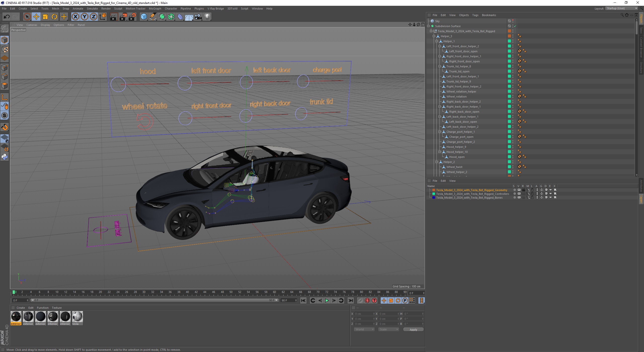Collapse the Subdivision Surface node
This screenshot has height=352, width=644.
point(428,26)
